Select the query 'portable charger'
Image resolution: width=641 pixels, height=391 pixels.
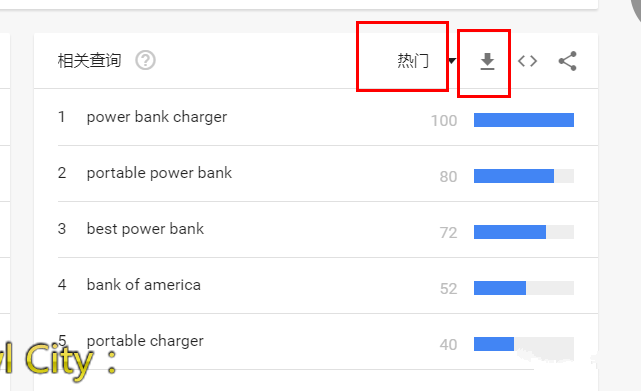coord(145,341)
